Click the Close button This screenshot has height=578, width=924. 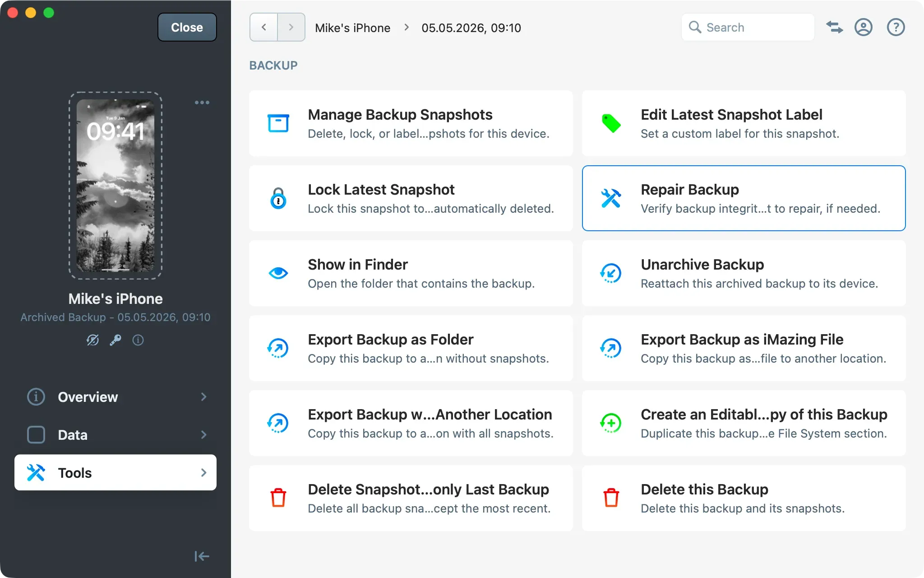tap(187, 27)
